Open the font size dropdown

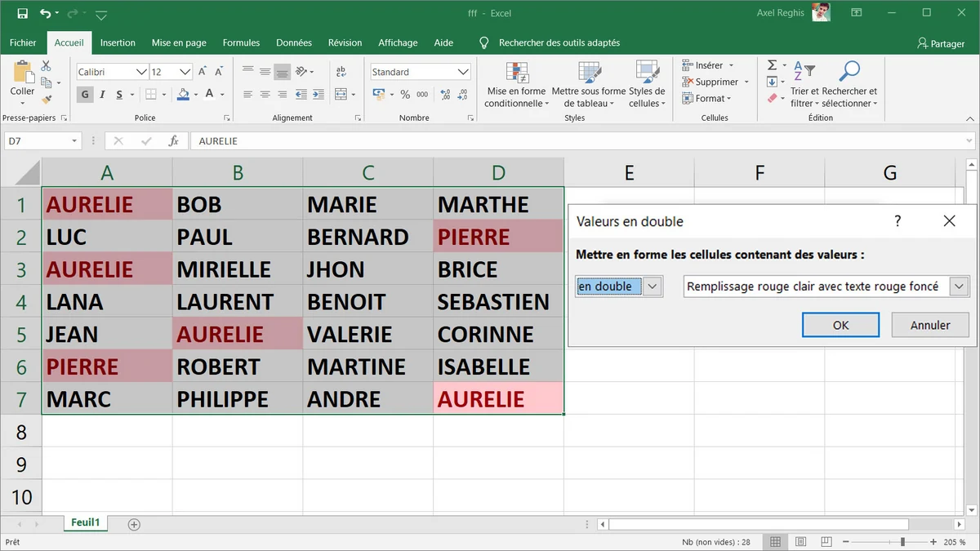(x=185, y=71)
